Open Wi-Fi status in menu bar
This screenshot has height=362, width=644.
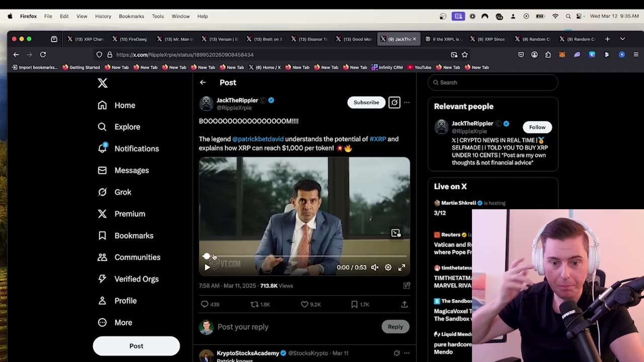(x=555, y=16)
